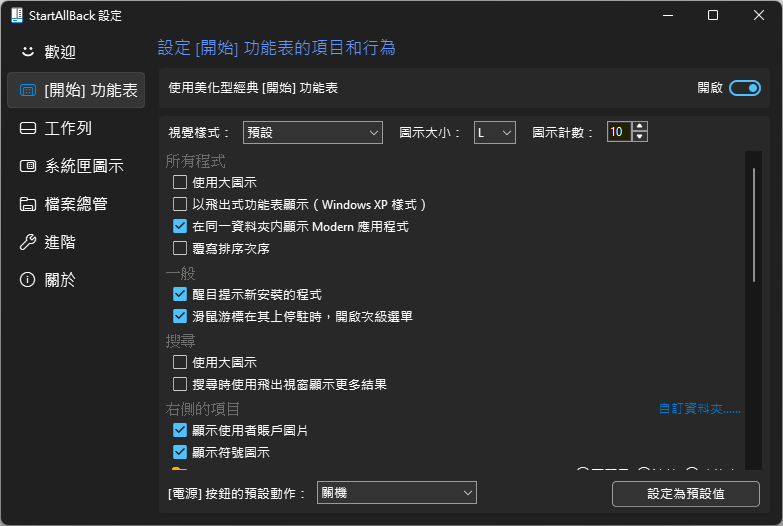The width and height of the screenshot is (783, 526).
Task: Click the 檔案總管 folder icon
Action: tap(28, 204)
